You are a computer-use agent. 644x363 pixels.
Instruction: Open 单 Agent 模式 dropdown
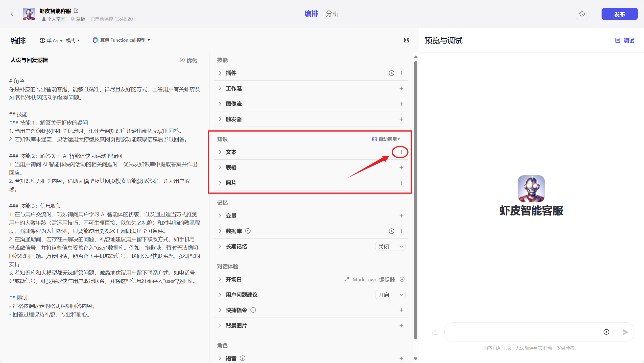tap(60, 40)
